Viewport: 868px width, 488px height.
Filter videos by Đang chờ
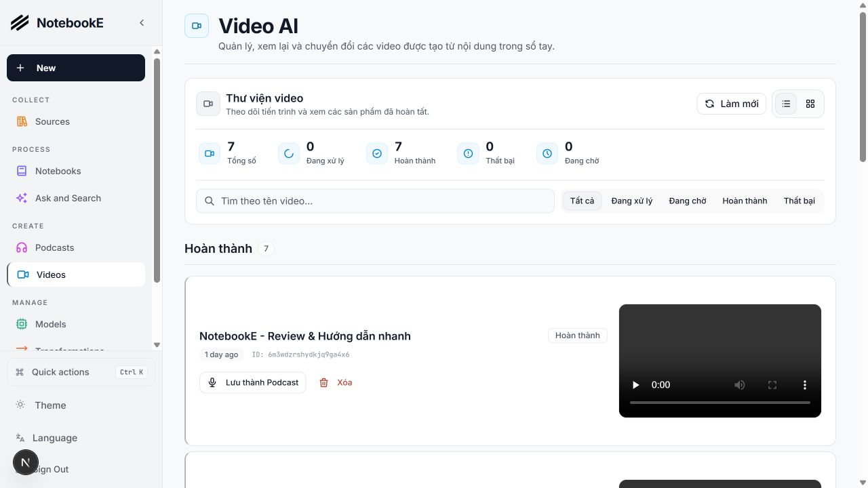point(688,201)
